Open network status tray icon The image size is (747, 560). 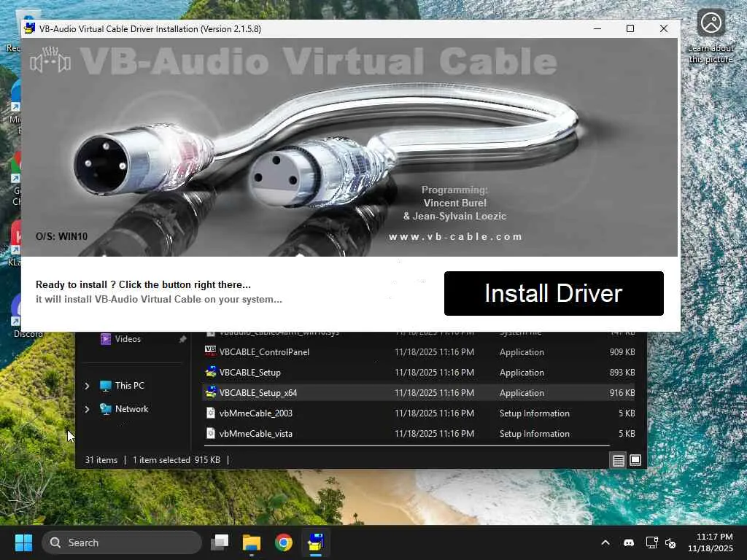coord(651,542)
